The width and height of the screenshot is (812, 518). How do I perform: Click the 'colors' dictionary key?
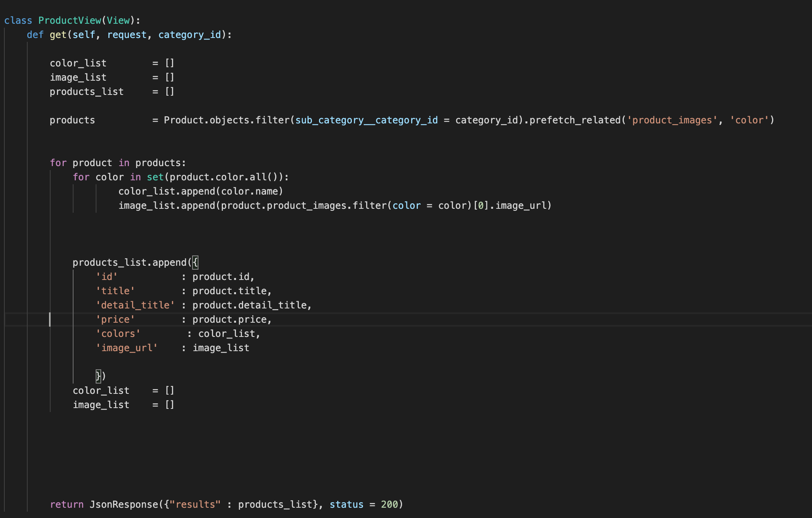point(118,334)
